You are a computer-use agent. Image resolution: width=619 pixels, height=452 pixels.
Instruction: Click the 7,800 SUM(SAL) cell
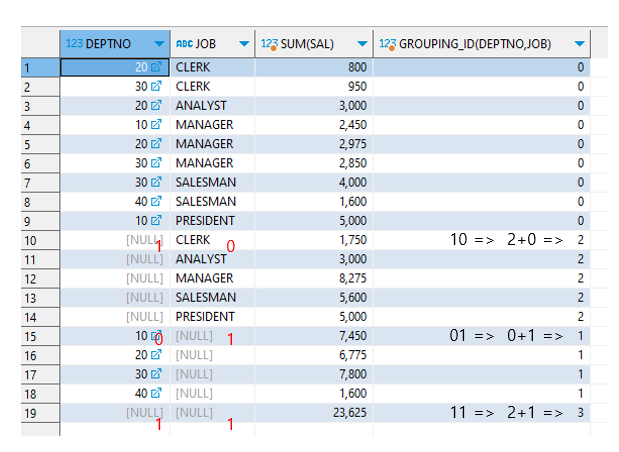click(x=314, y=374)
